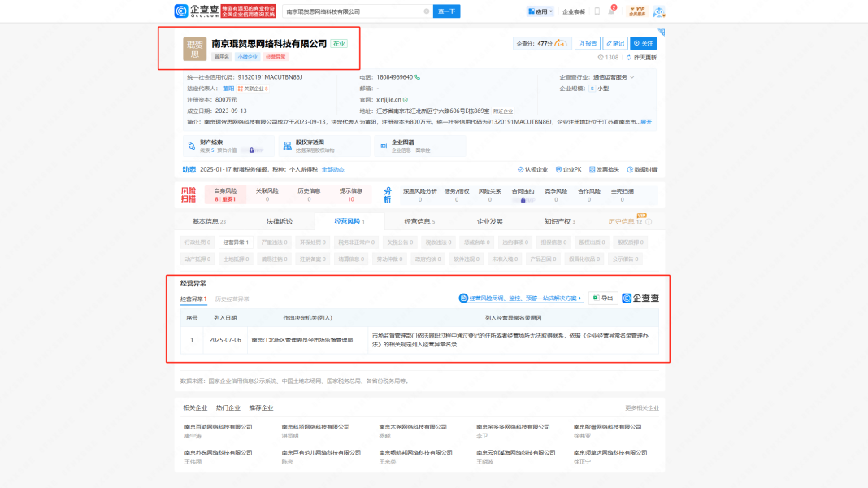The height and width of the screenshot is (488, 868).
Task: Click 全部动态 link
Action: [x=332, y=169]
